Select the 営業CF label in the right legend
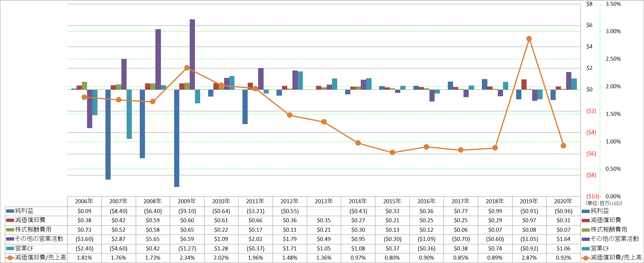 [x=600, y=248]
